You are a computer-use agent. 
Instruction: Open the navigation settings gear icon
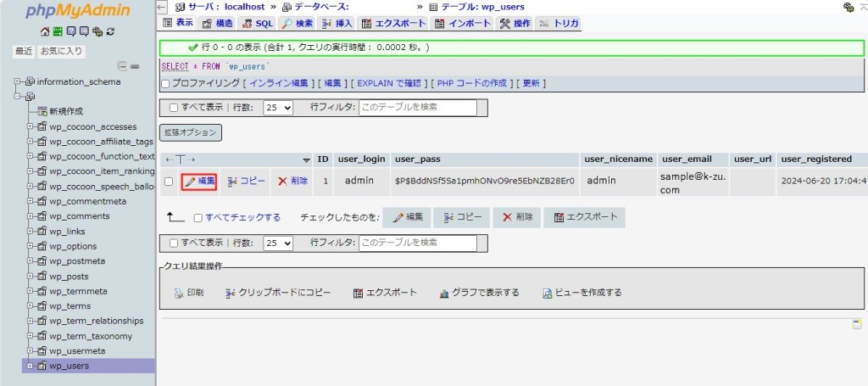[97, 32]
